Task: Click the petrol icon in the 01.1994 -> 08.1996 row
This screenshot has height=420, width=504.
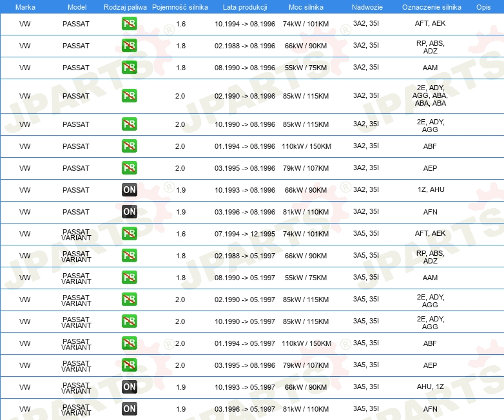Action: click(129, 146)
